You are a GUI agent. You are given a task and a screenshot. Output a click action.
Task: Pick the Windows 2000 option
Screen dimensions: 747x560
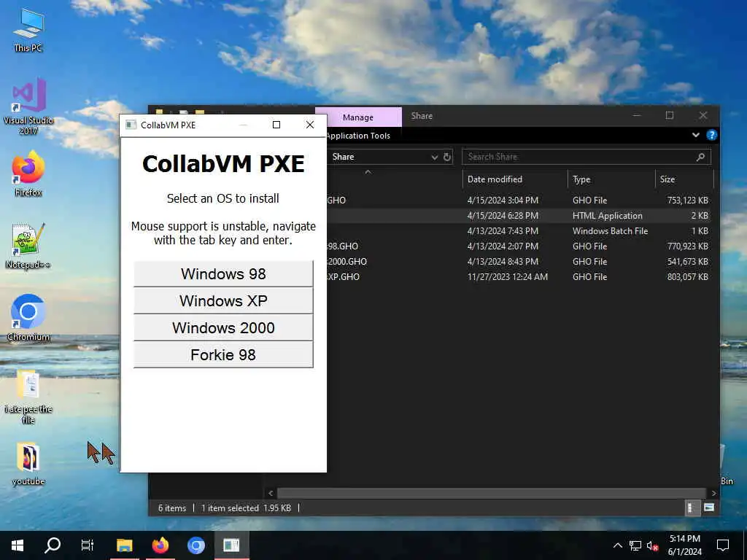click(x=223, y=327)
